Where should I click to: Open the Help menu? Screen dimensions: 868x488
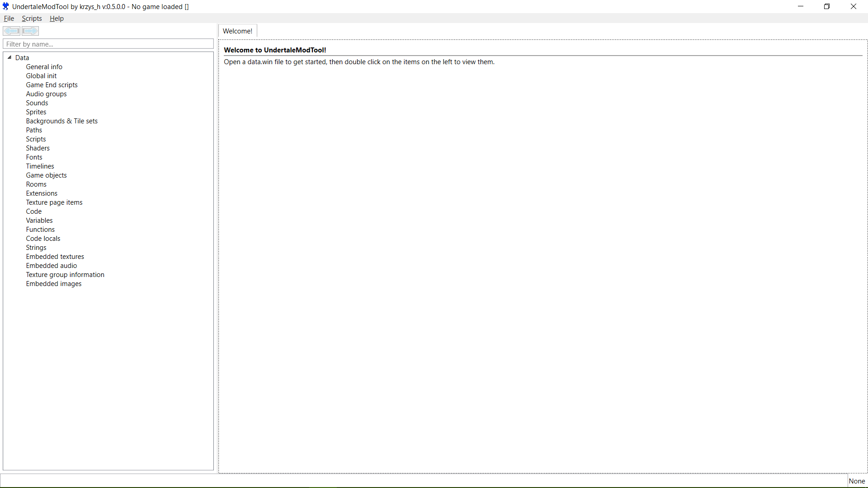tap(57, 19)
